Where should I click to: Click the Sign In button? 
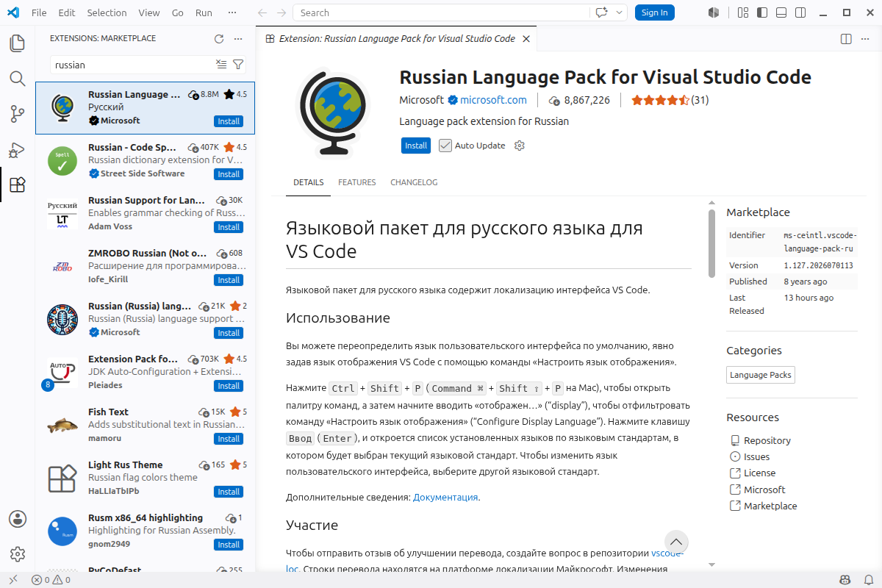coord(654,12)
